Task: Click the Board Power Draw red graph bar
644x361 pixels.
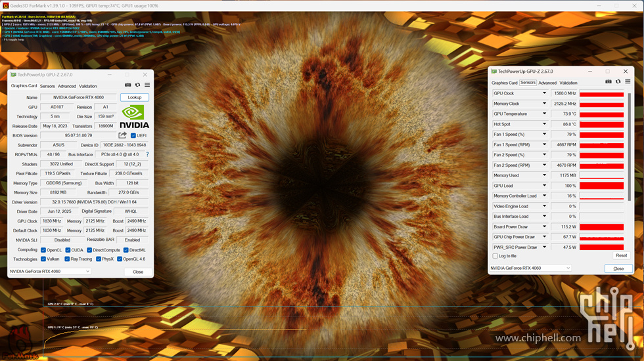Action: tap(602, 227)
